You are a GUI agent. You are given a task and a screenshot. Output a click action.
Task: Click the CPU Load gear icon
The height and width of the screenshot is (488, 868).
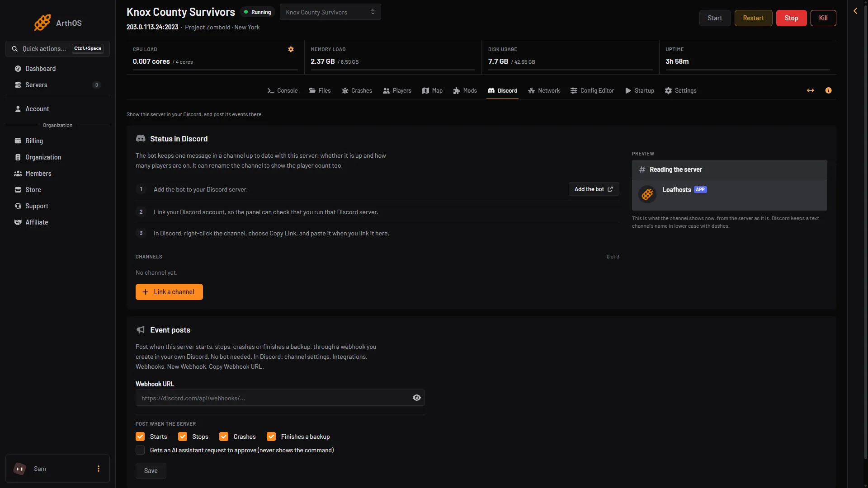pyautogui.click(x=291, y=49)
